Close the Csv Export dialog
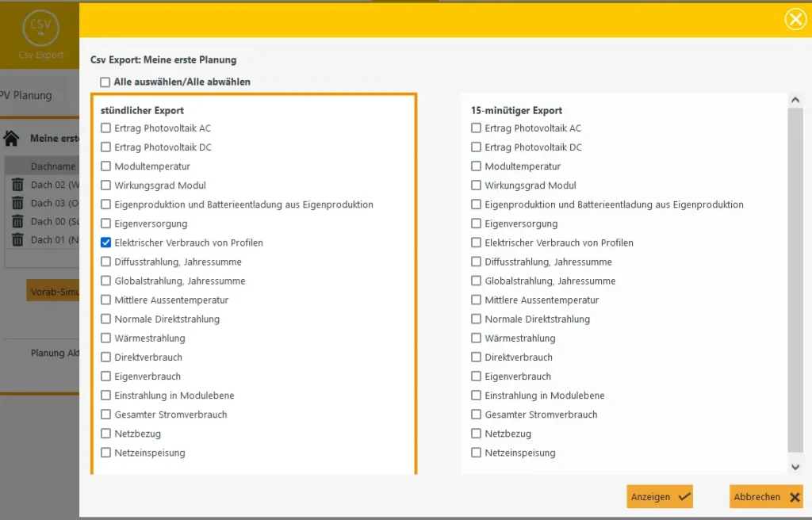The width and height of the screenshot is (812, 520). (x=795, y=19)
